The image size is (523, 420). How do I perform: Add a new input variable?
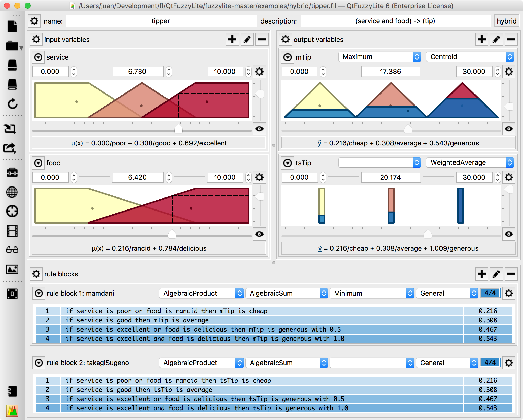coord(232,40)
